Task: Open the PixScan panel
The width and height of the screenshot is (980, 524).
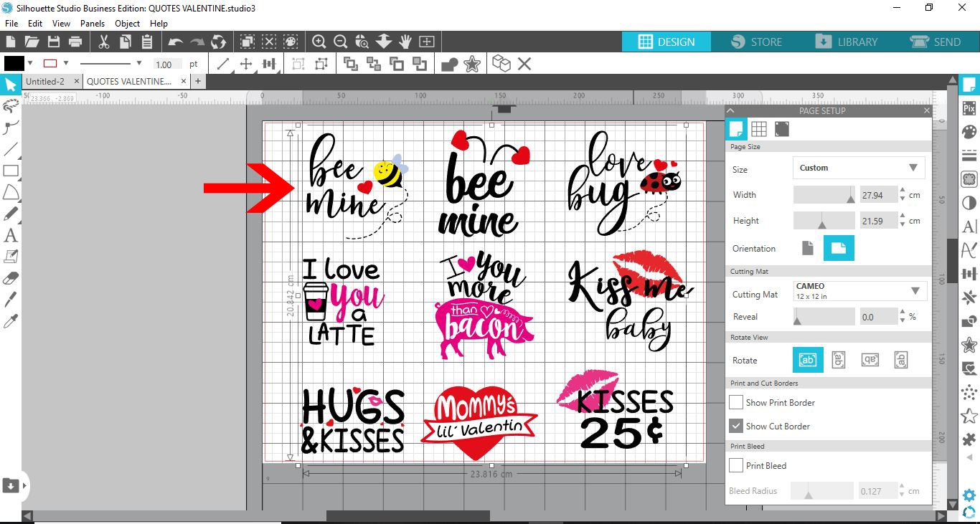Action: (x=969, y=108)
